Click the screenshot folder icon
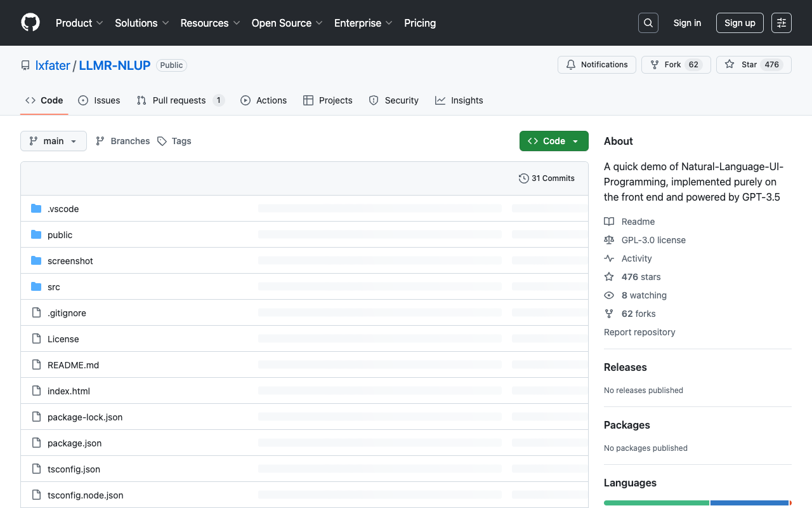Image resolution: width=812 pixels, height=508 pixels. [x=36, y=260]
